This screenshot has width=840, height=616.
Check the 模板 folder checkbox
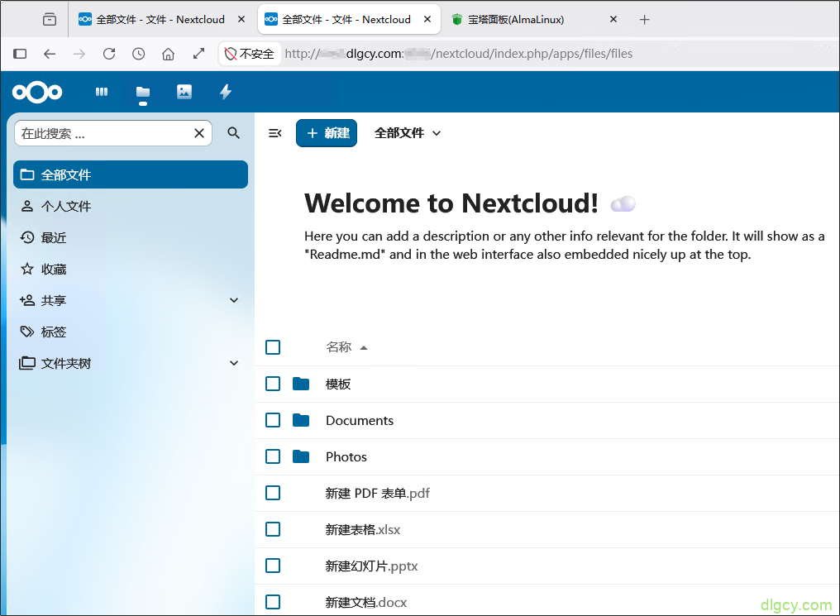[x=273, y=384]
